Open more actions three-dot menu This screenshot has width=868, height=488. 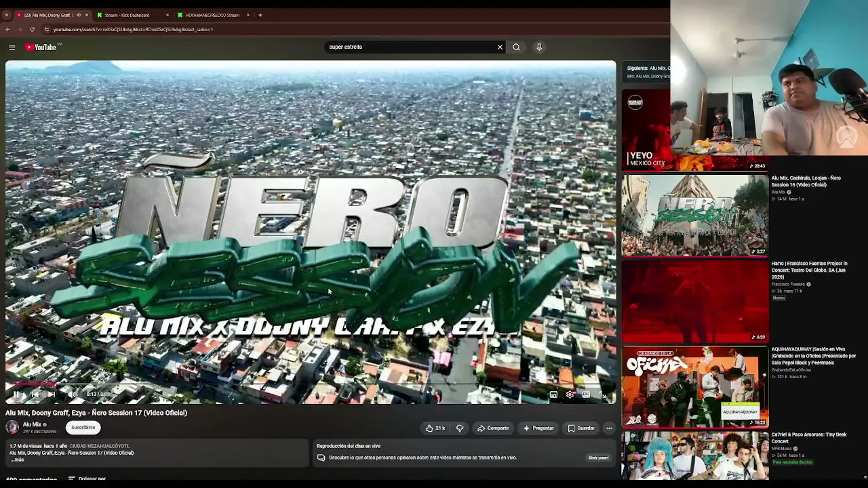click(x=609, y=428)
